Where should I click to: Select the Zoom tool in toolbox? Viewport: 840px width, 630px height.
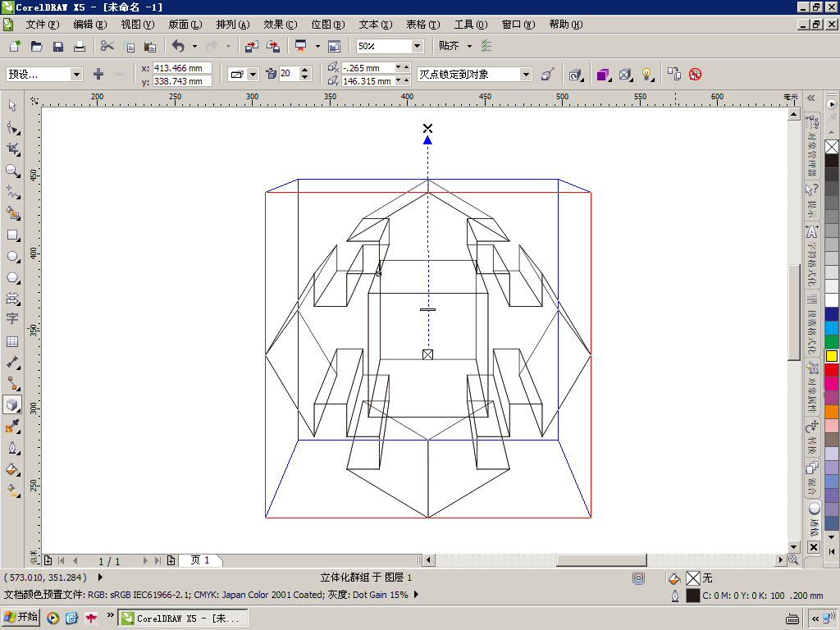pos(12,171)
